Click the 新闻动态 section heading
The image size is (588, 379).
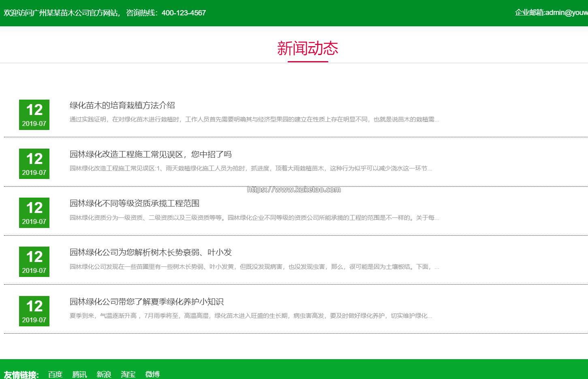tap(308, 49)
